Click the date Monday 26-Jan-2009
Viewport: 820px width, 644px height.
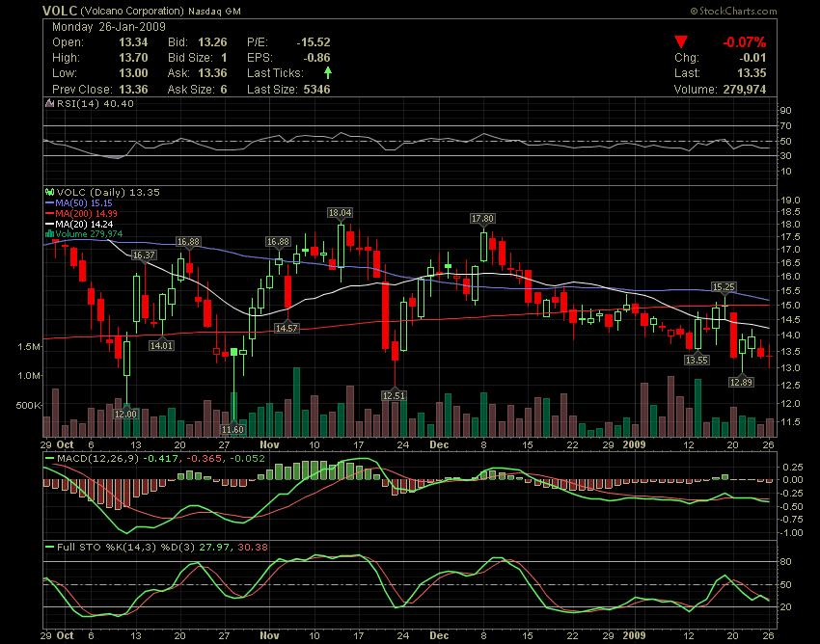tap(109, 27)
